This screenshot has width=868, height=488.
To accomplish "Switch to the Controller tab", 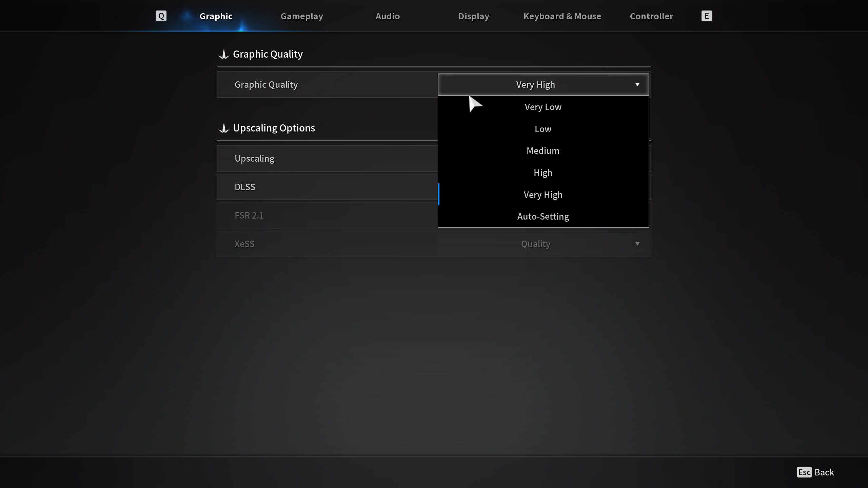I will (x=651, y=16).
